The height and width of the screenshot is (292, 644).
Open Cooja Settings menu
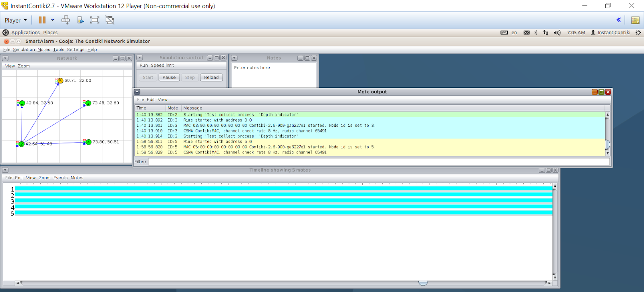click(76, 50)
